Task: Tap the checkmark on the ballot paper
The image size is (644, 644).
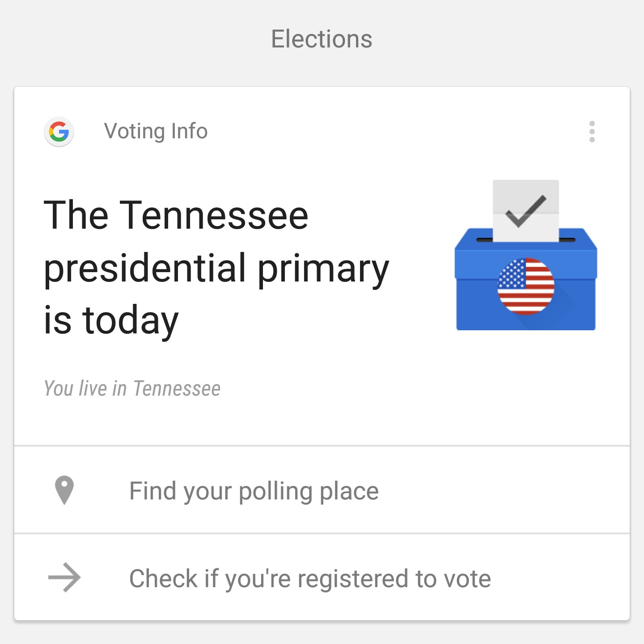Action: pos(525,210)
